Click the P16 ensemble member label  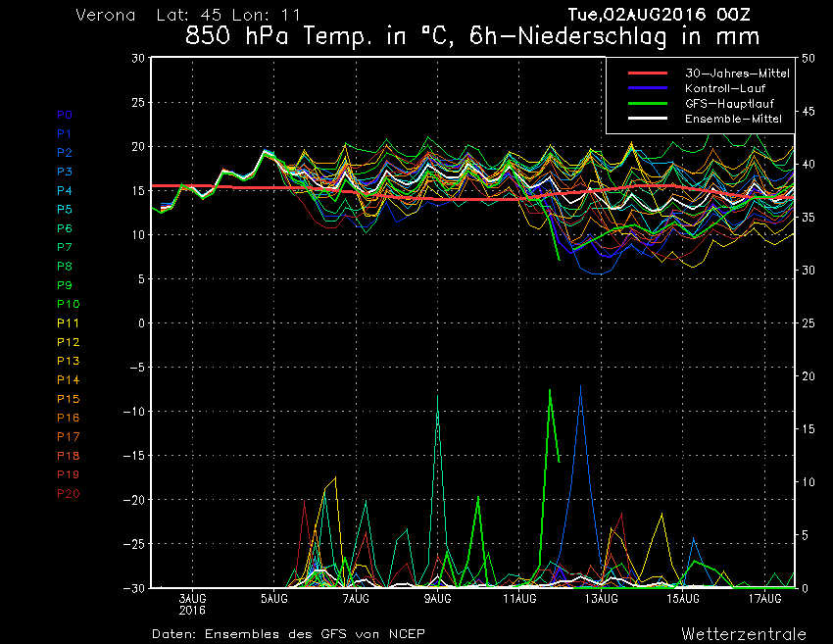(68, 418)
